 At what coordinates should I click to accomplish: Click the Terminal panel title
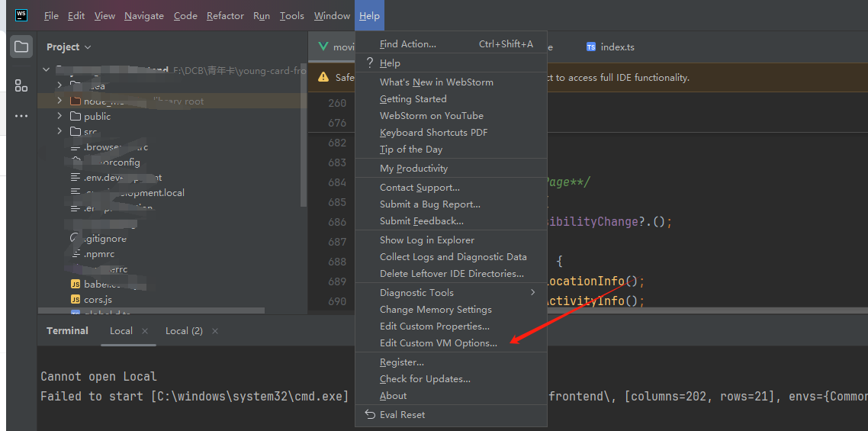click(67, 331)
